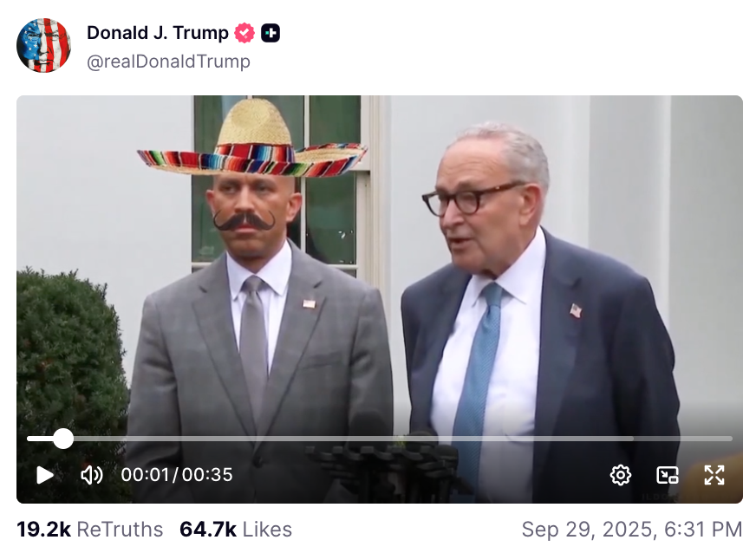Image resolution: width=756 pixels, height=553 pixels.
Task: Open the Sep 29, 2025 timestamp
Action: tap(631, 530)
